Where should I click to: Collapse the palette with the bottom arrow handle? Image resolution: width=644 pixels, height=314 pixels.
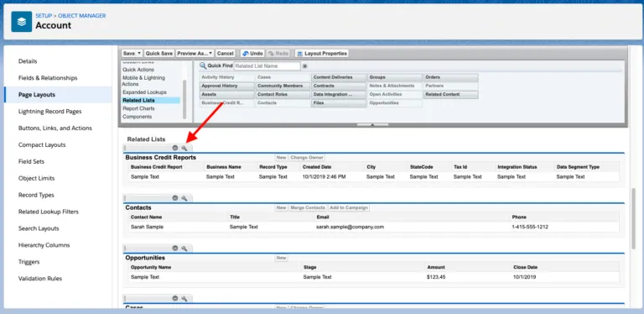372,124
